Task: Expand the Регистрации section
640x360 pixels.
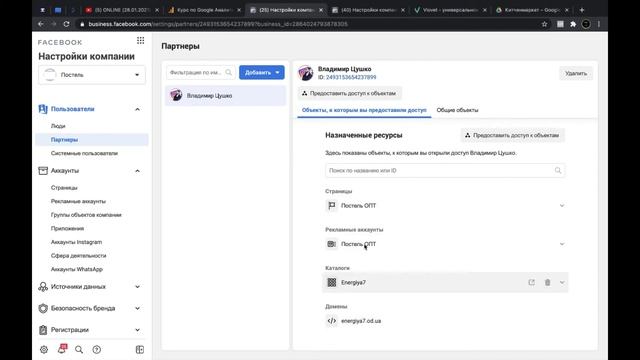Action: click(138, 330)
